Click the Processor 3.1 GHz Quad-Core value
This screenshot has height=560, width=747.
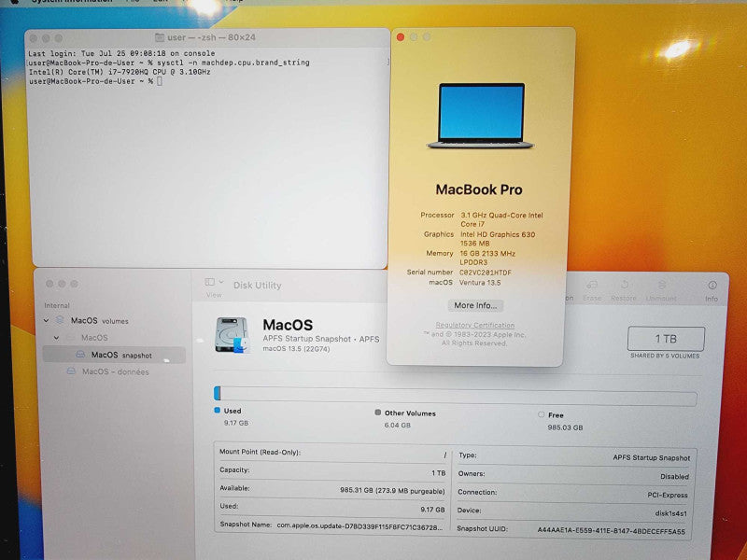point(501,219)
